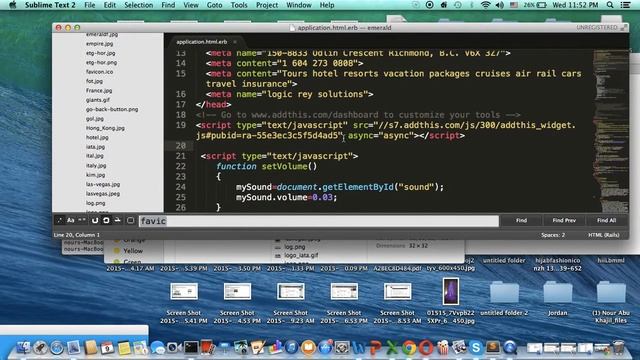Screen dimensions: 640x360
Task: Open the Goto menu
Action: pyautogui.click(x=214, y=5)
